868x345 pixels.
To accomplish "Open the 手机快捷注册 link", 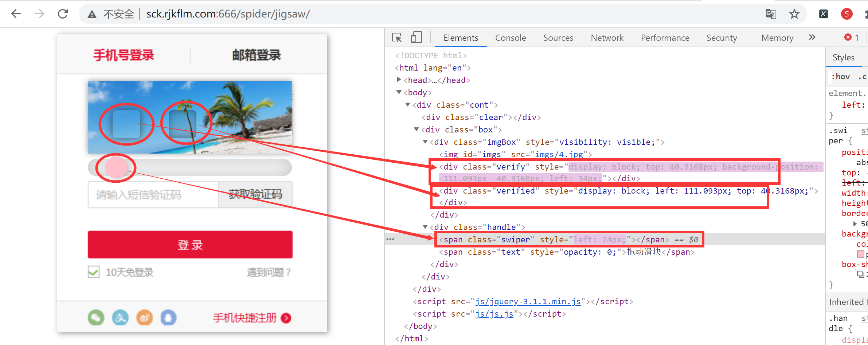I will click(245, 318).
